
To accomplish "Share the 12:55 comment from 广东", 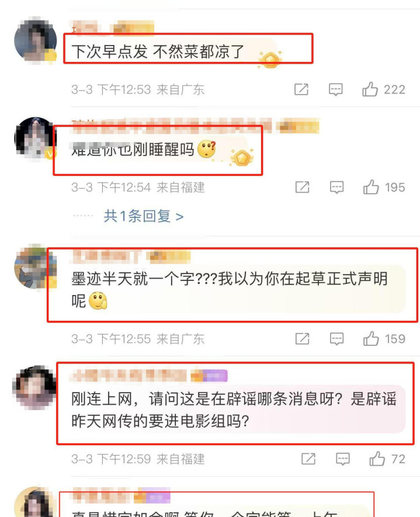I will pyautogui.click(x=303, y=339).
